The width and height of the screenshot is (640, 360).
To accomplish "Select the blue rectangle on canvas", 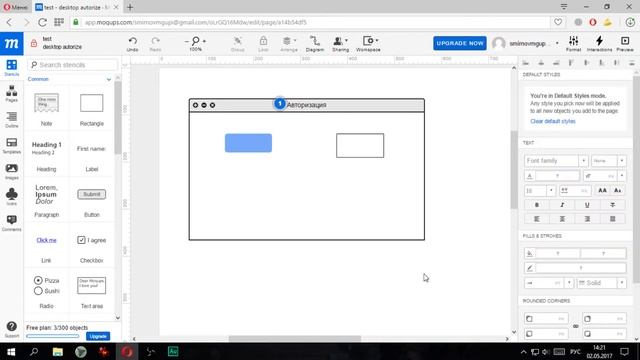I will pos(248,143).
